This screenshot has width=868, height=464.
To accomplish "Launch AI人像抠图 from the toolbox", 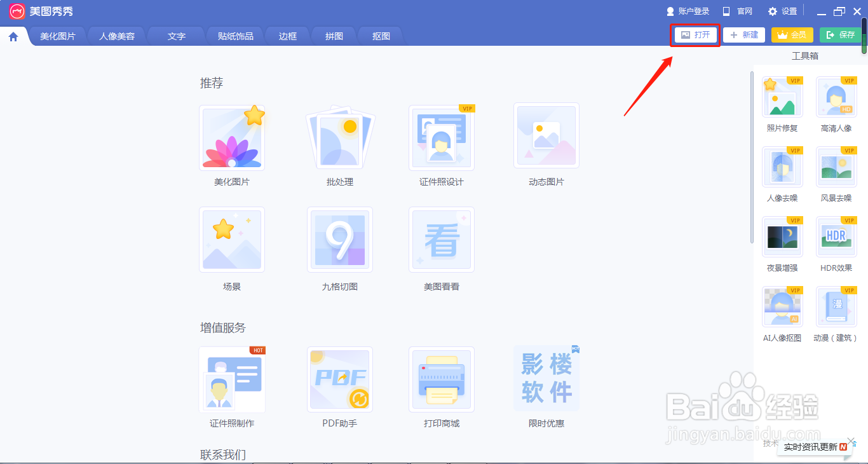I will click(x=782, y=307).
